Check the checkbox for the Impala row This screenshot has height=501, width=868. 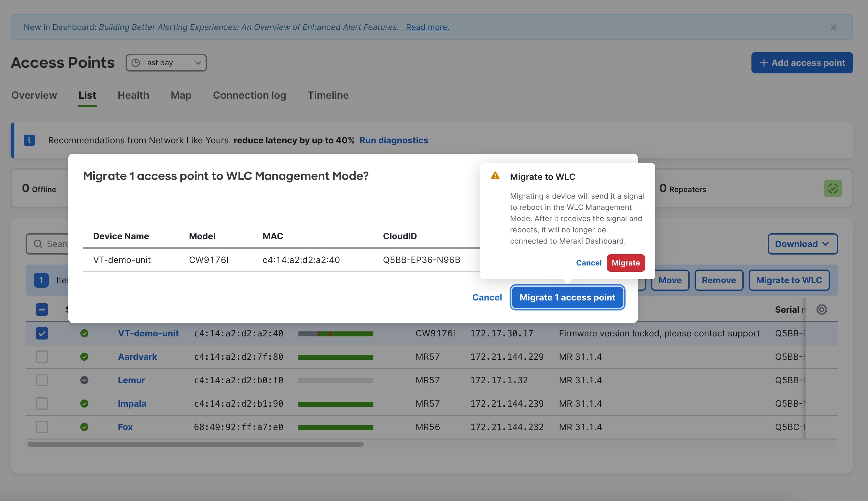(x=41, y=403)
